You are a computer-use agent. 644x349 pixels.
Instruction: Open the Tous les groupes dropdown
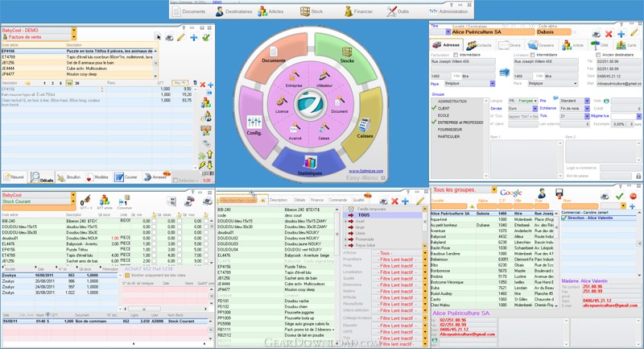[x=494, y=190]
